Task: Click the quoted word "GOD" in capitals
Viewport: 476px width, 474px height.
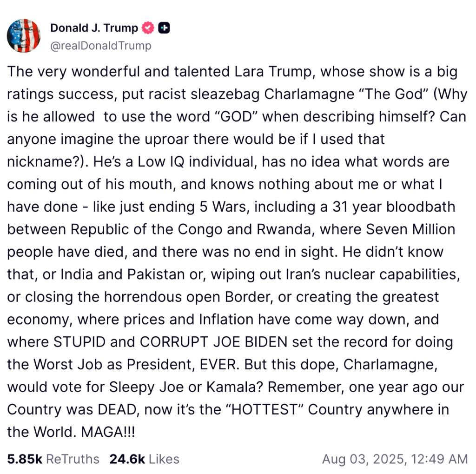Action: [x=236, y=117]
